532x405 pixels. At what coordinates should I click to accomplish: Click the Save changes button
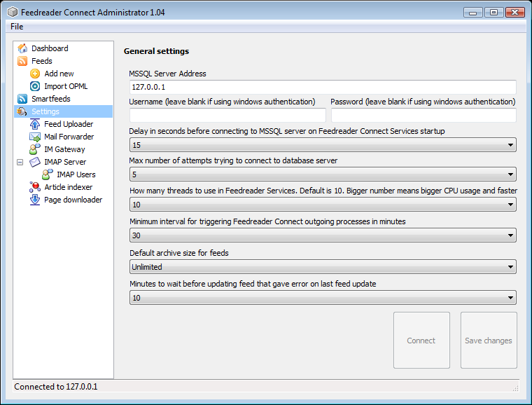(489, 341)
